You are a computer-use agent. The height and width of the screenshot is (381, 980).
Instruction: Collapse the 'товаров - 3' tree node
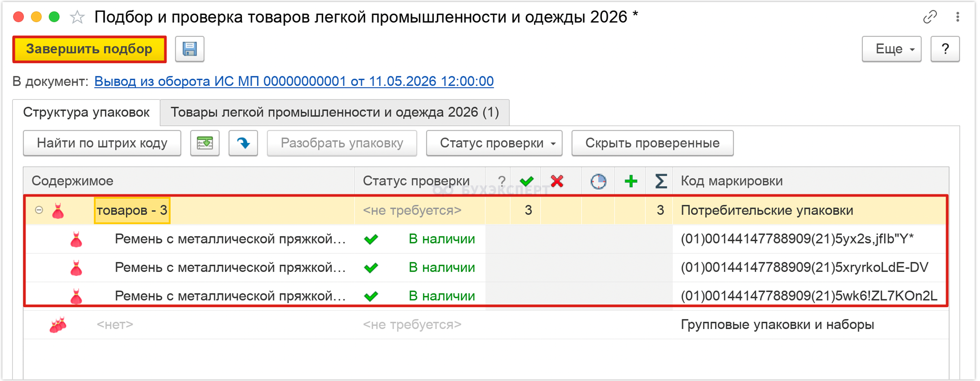(39, 210)
